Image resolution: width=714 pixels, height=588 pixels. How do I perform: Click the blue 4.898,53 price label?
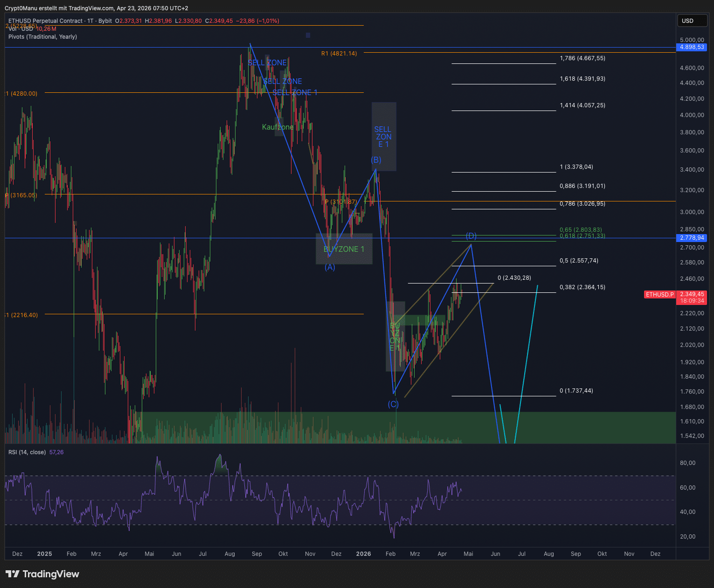coord(692,47)
